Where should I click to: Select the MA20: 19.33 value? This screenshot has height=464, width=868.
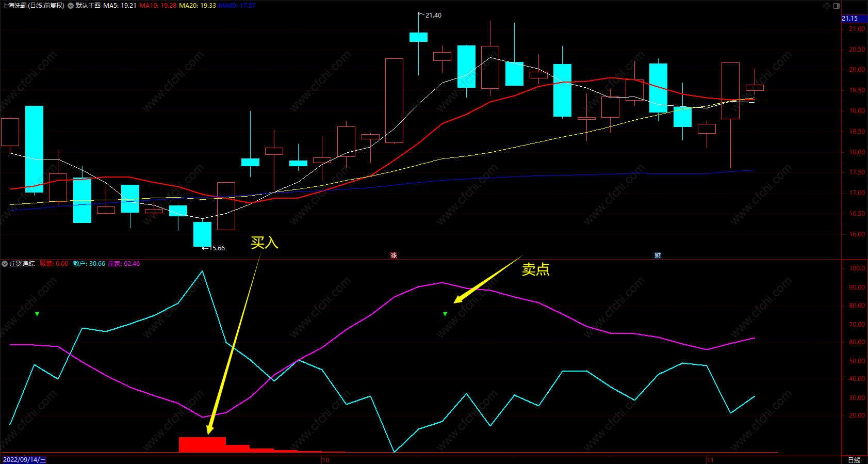[x=198, y=6]
